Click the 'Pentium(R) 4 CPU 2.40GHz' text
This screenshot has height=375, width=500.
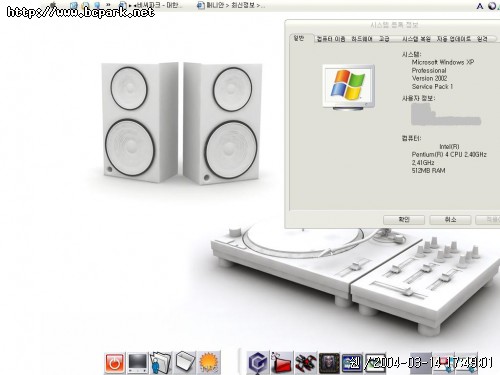[449, 155]
